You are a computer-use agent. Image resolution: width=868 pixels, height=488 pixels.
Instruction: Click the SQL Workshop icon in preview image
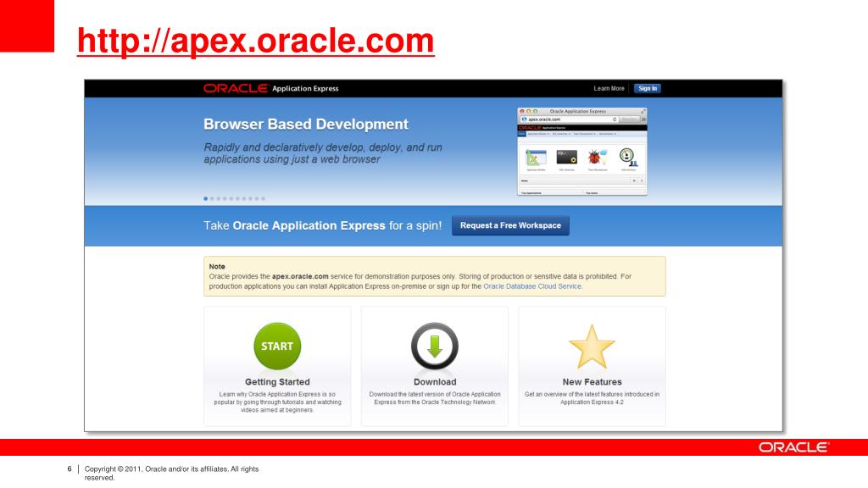(x=567, y=158)
